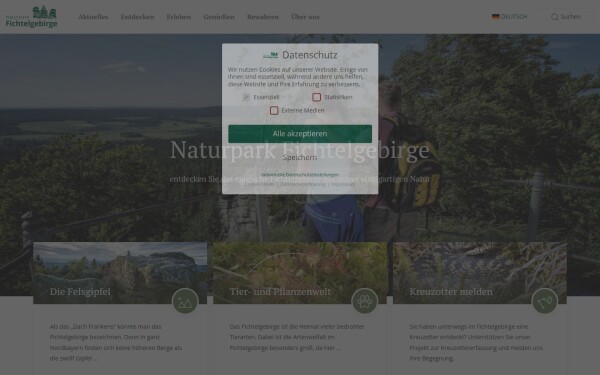This screenshot has height=375, width=600.
Task: Open the DEUTSCH language selector
Action: tap(510, 17)
